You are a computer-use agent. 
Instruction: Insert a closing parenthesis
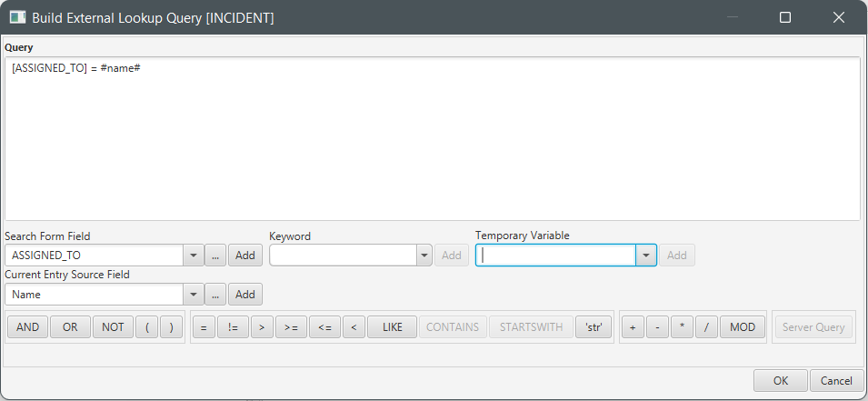point(172,327)
